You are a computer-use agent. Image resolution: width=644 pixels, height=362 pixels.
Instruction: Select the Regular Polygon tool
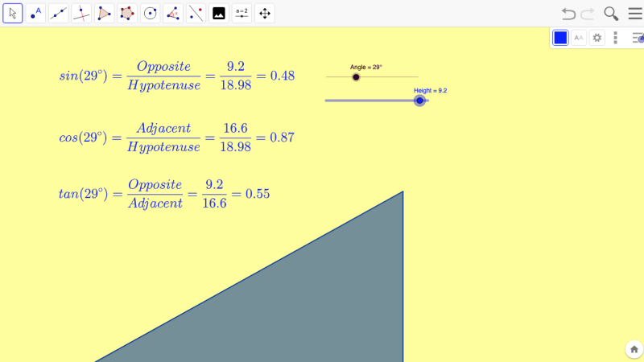coord(127,14)
